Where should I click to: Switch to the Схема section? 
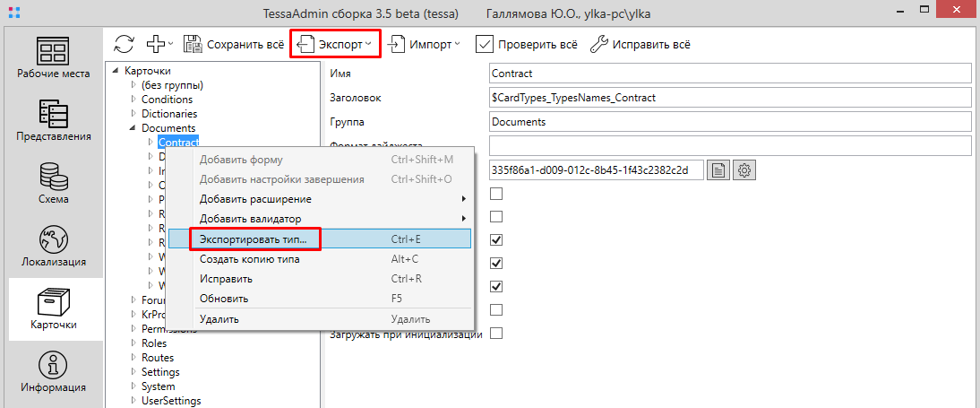(x=54, y=184)
